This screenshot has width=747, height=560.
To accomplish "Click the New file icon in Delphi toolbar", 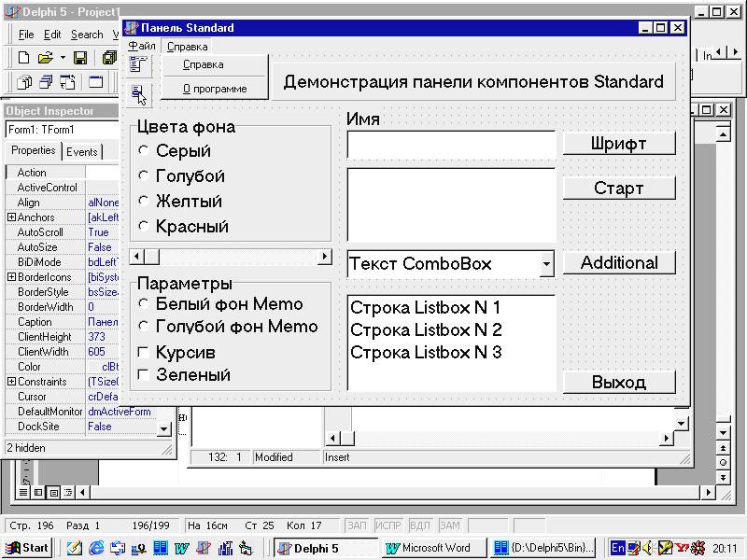I will point(23,58).
